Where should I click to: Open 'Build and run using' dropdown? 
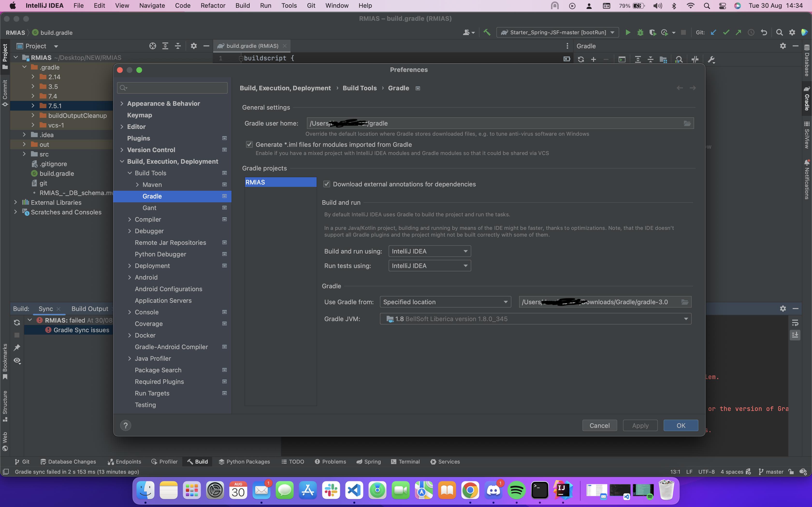[428, 251]
